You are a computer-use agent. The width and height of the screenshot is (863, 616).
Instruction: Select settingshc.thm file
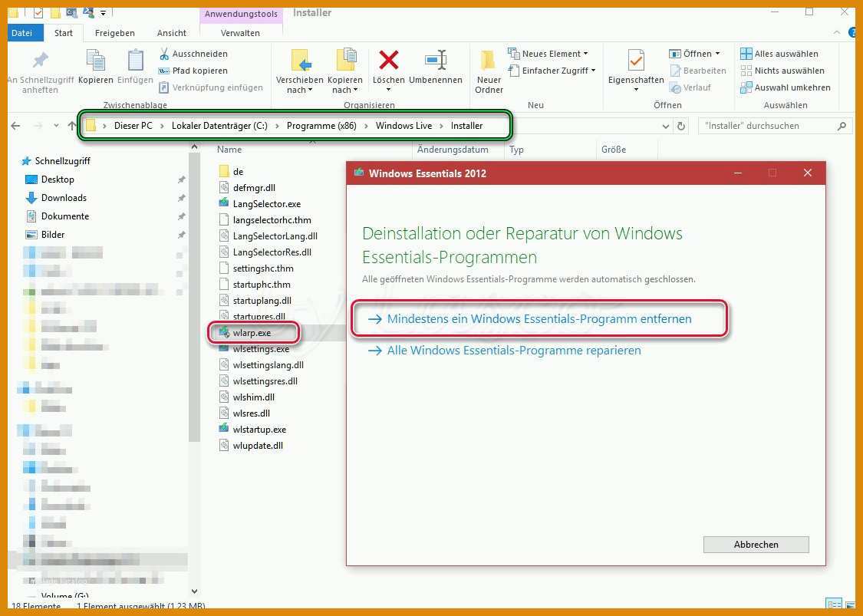tap(263, 268)
